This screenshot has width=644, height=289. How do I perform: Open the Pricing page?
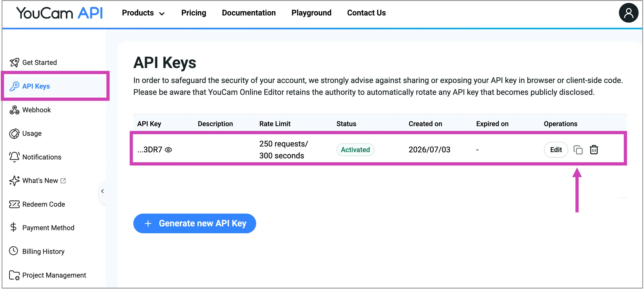(x=193, y=13)
